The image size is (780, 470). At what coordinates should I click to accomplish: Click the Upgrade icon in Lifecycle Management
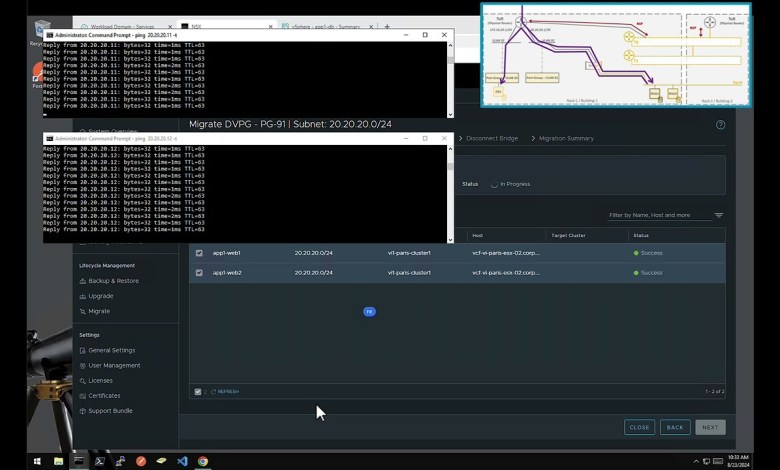(83, 296)
